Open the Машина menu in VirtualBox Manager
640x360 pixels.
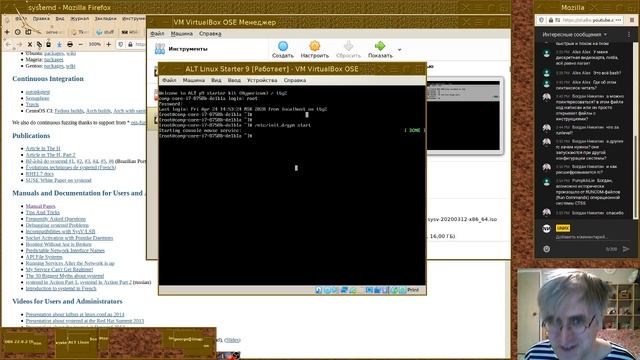182,33
